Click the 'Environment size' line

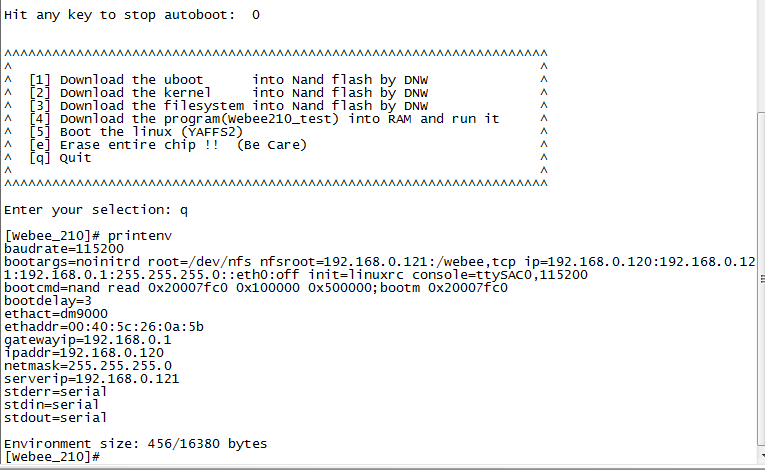[136, 444]
